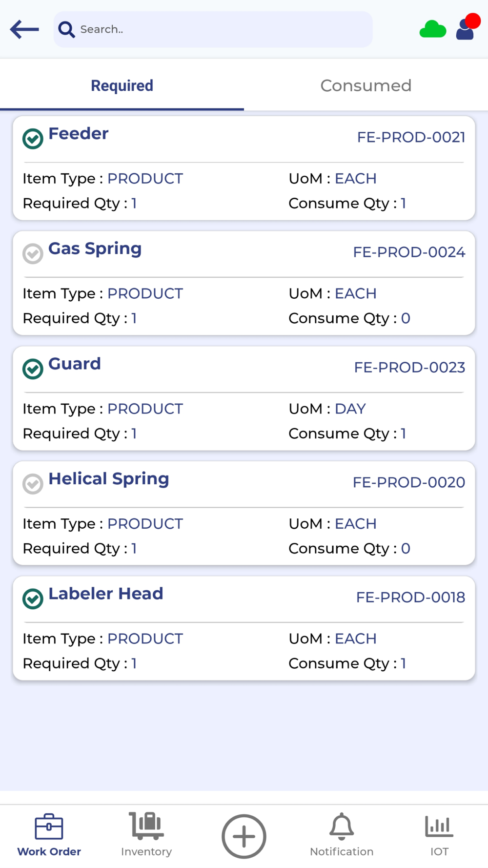
Task: Open item code FE-PROD-0018
Action: [410, 597]
